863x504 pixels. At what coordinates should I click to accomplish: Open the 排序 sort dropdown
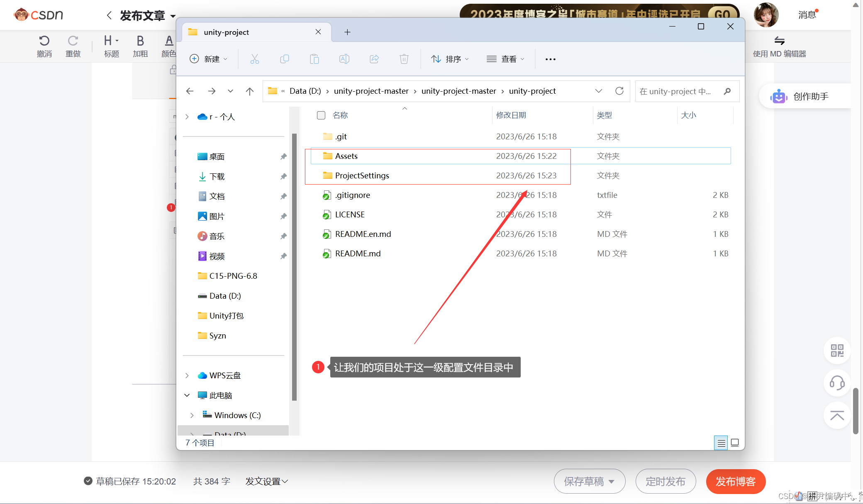450,59
